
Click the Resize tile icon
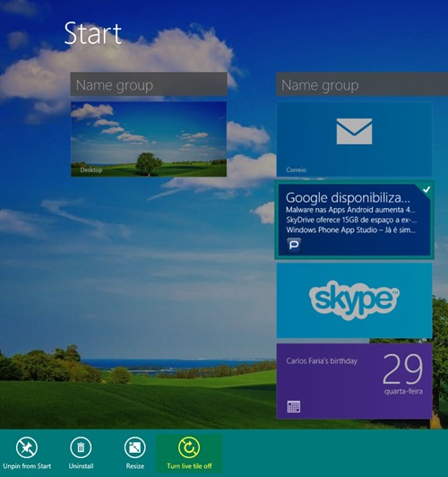pyautogui.click(x=134, y=447)
